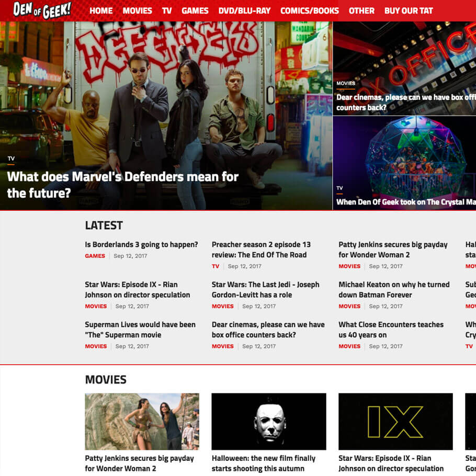Viewport: 476px width, 476px height.
Task: Read 'Is Borderlands 3 going to happen?'
Action: (141, 244)
